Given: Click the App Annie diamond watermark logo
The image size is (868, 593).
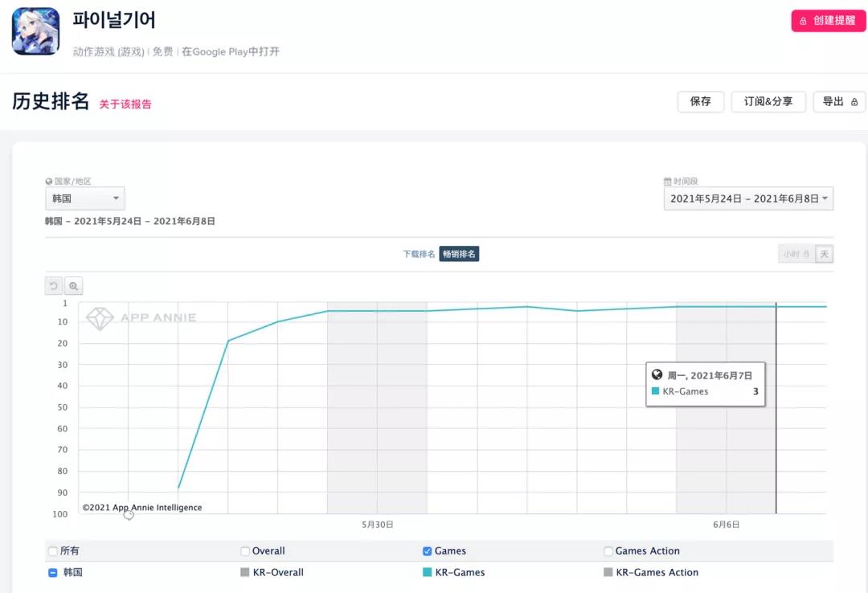Looking at the screenshot, I should tap(100, 318).
